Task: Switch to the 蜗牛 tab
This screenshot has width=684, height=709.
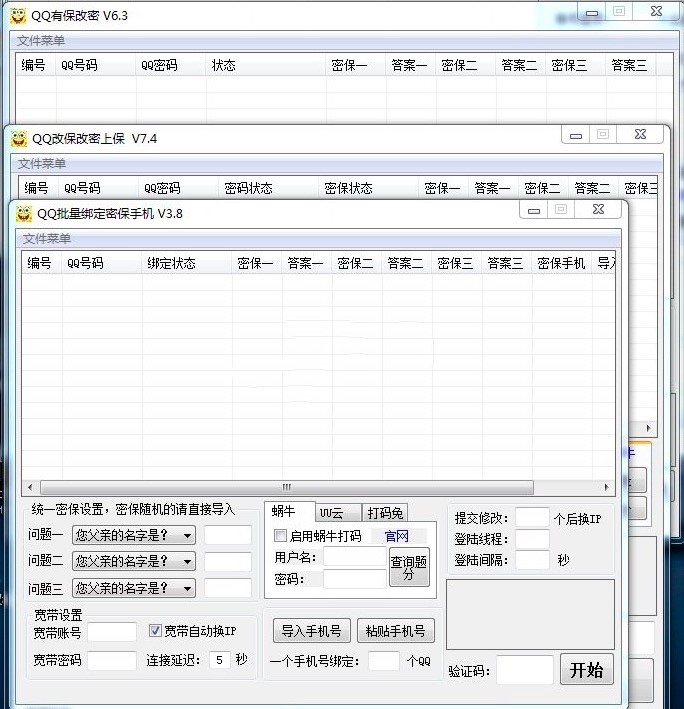Action: [289, 511]
